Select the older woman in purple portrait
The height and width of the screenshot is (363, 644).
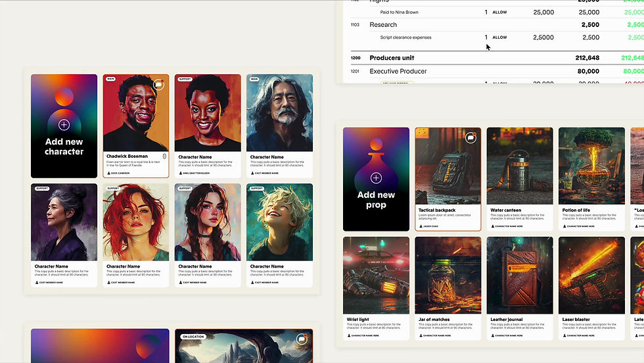click(x=64, y=222)
